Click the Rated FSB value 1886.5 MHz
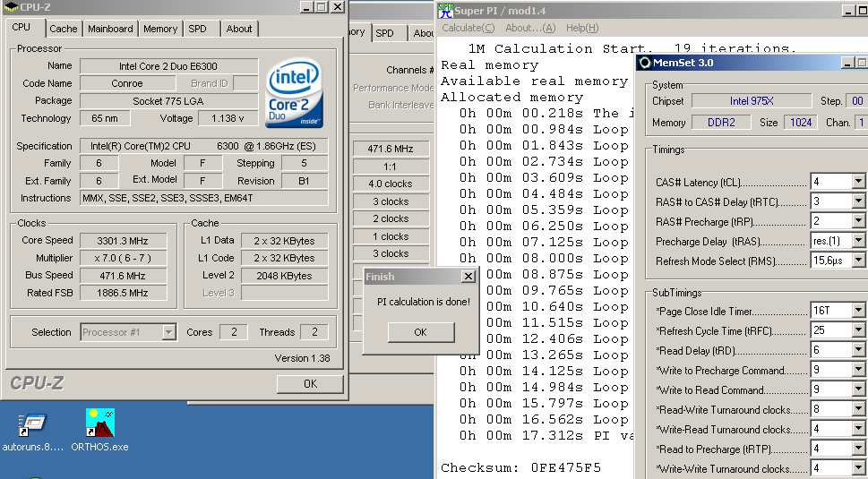 (123, 293)
